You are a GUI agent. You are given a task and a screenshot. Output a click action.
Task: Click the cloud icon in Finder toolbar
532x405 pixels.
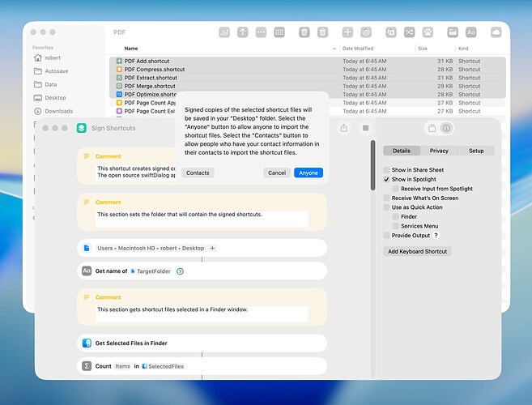(x=496, y=32)
